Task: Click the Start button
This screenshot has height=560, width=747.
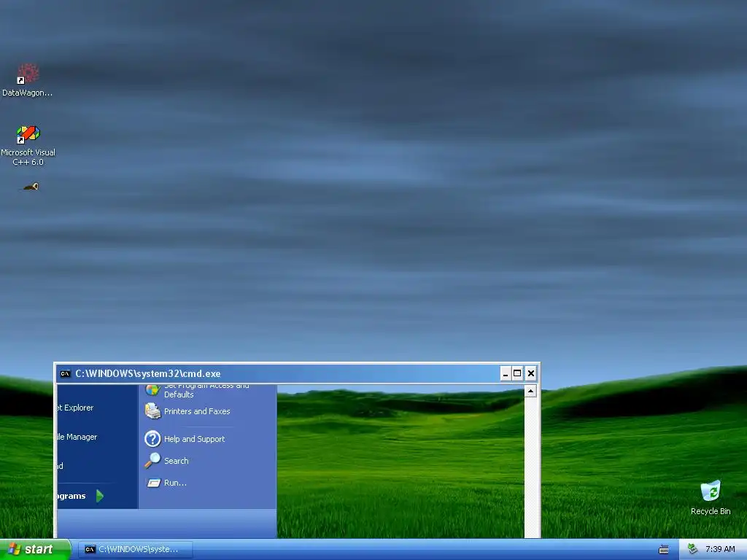Action: [x=35, y=550]
